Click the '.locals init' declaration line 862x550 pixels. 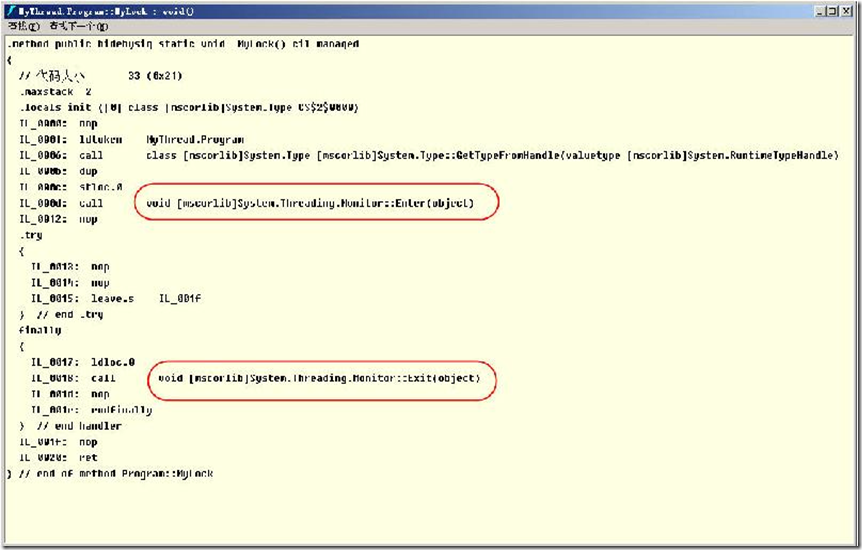[189, 107]
